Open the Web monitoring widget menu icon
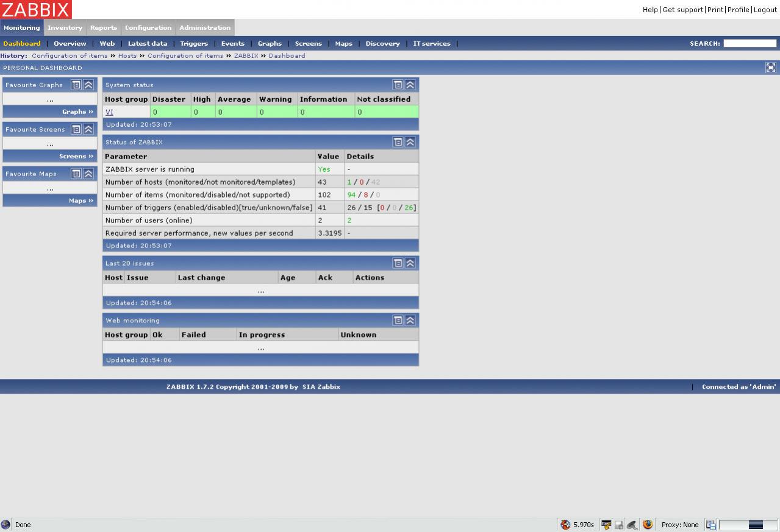Image resolution: width=780 pixels, height=532 pixels. click(398, 321)
